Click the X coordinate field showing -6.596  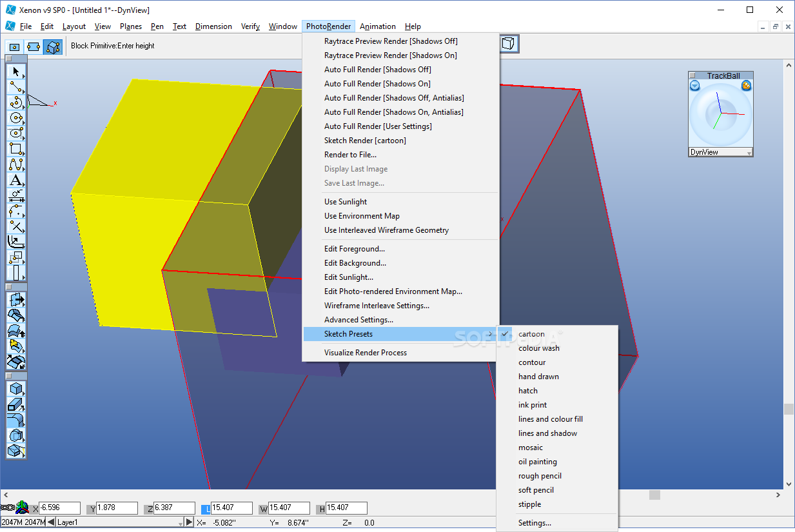59,508
